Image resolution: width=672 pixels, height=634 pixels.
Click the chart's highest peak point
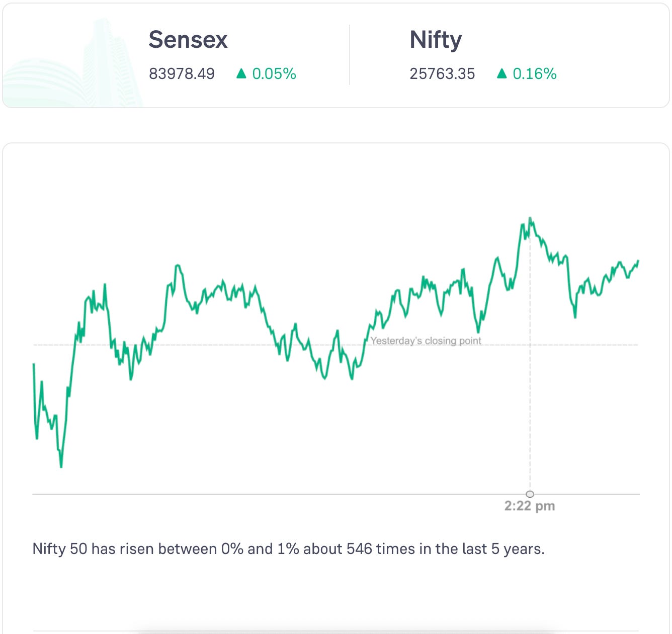(x=530, y=218)
